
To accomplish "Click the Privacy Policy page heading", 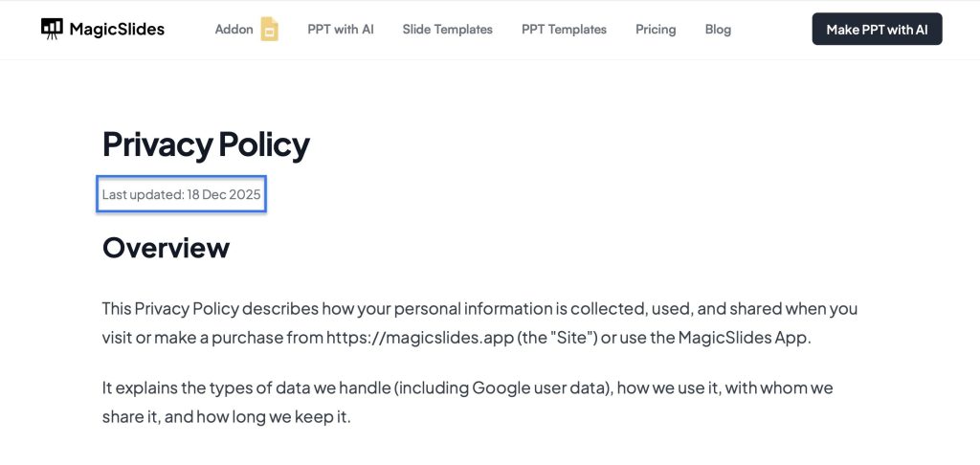I will [206, 144].
